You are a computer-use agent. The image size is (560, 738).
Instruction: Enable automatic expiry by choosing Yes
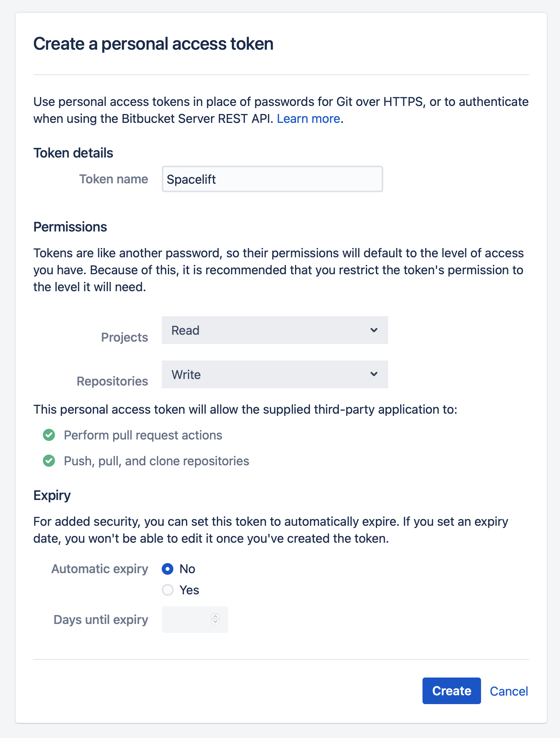tap(168, 590)
